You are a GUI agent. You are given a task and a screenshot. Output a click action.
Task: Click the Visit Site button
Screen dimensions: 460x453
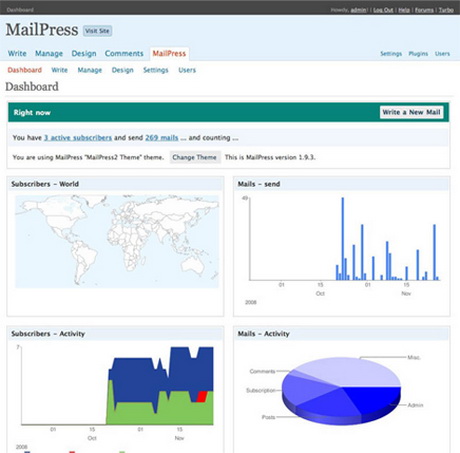coord(97,31)
